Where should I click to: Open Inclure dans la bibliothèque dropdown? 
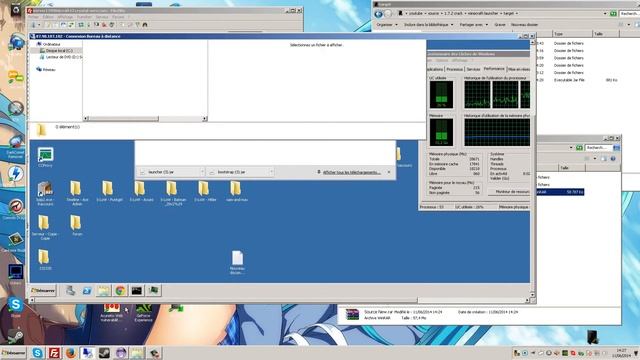point(429,25)
